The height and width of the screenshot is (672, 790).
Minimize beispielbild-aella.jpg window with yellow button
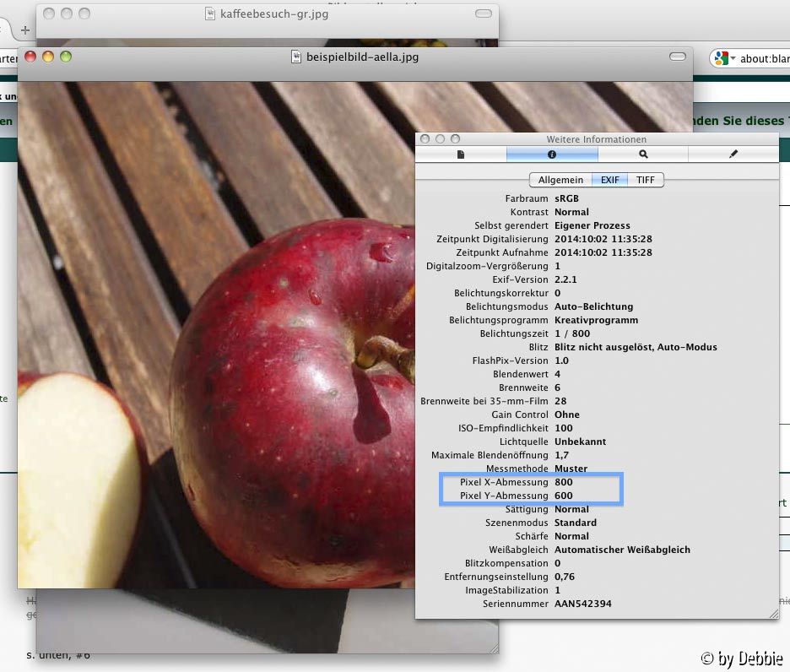[x=48, y=57]
